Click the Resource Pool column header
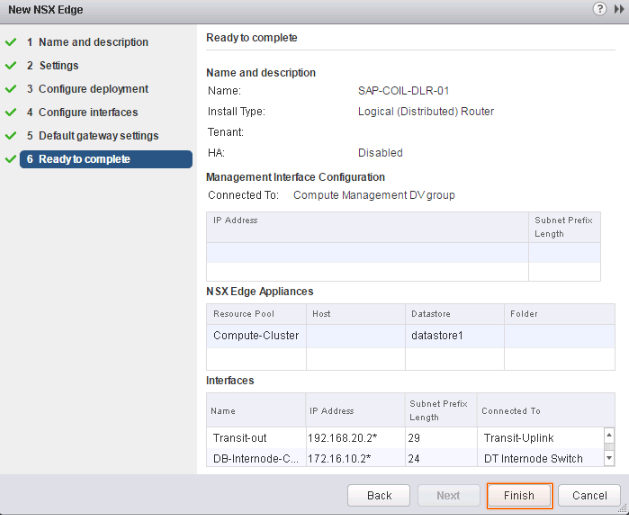This screenshot has height=515, width=629. tap(256, 314)
